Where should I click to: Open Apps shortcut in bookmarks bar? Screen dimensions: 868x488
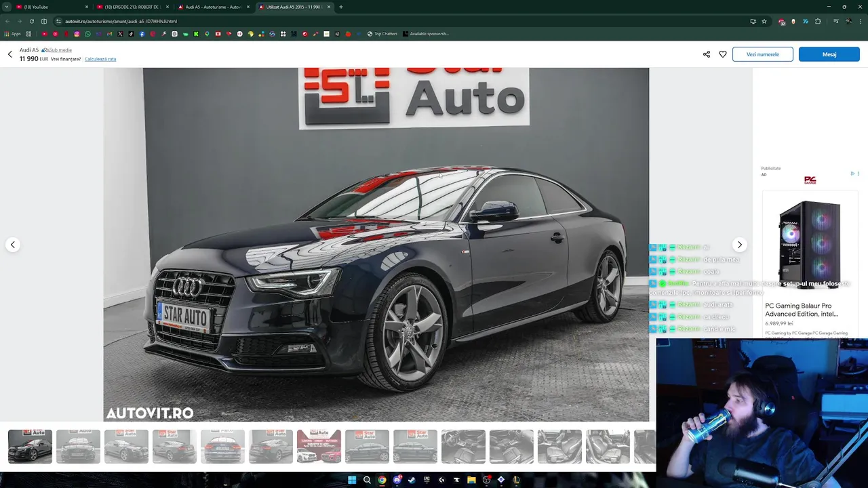[12, 34]
